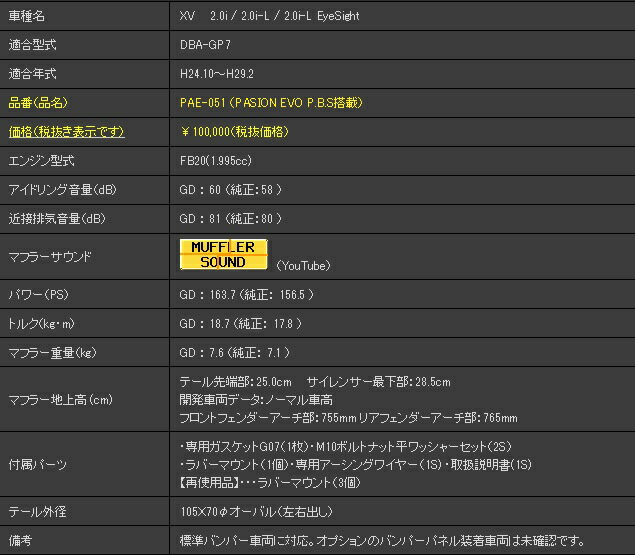This screenshot has width=635, height=555.
Task: Select the トルク(kg・m) label
Action: (41, 324)
